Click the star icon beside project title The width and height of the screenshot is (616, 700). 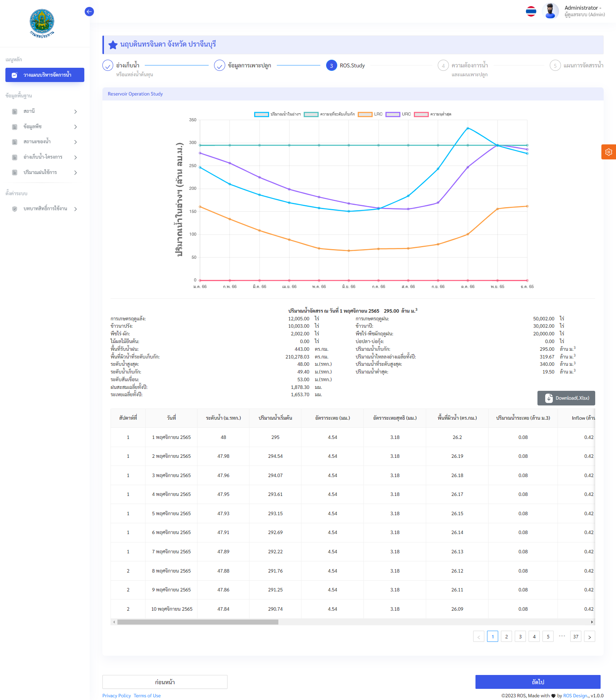113,45
